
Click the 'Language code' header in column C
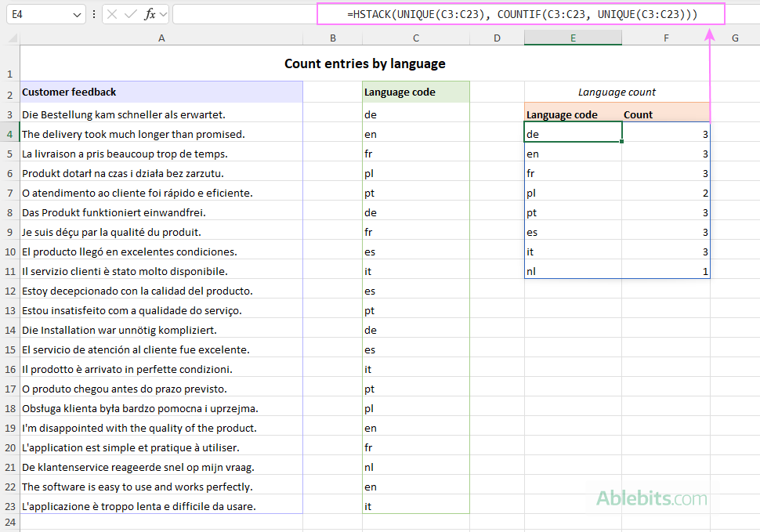pos(416,92)
